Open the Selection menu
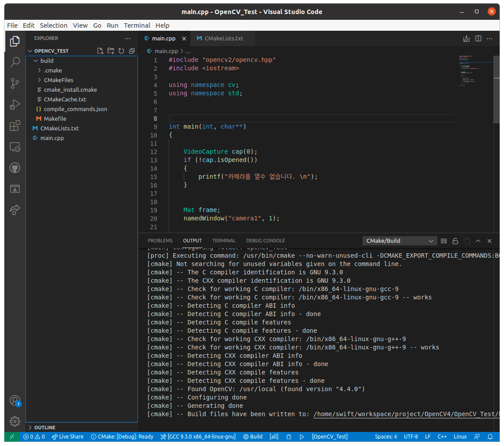 [x=54, y=25]
